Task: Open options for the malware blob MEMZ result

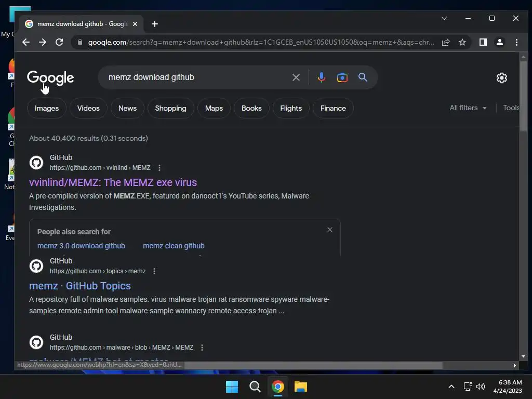Action: tap(202, 348)
